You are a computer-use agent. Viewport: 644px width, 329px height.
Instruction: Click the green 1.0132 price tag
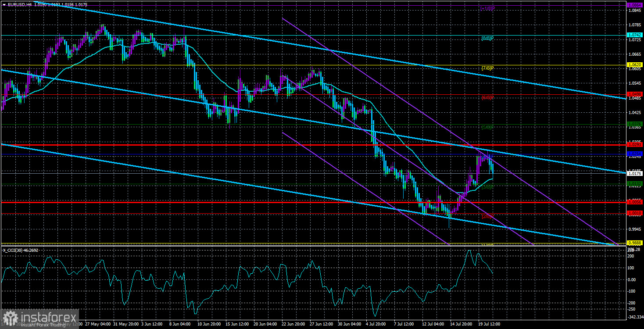(635, 183)
